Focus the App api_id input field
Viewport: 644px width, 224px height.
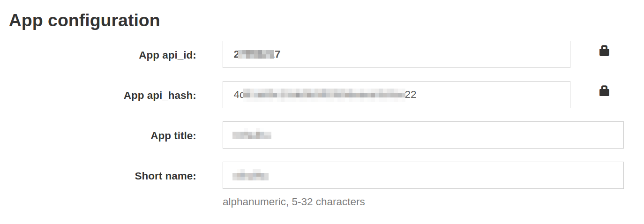[x=396, y=54]
